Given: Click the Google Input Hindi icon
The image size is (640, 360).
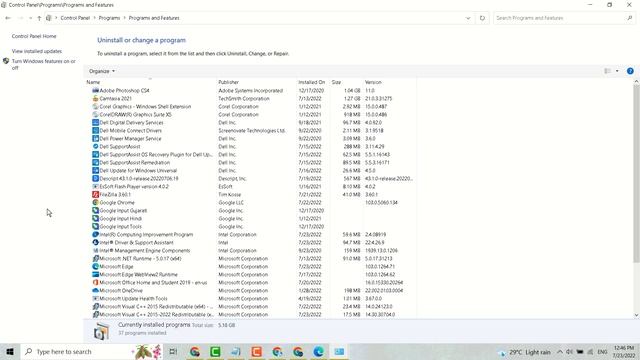Looking at the screenshot, I should point(96,218).
